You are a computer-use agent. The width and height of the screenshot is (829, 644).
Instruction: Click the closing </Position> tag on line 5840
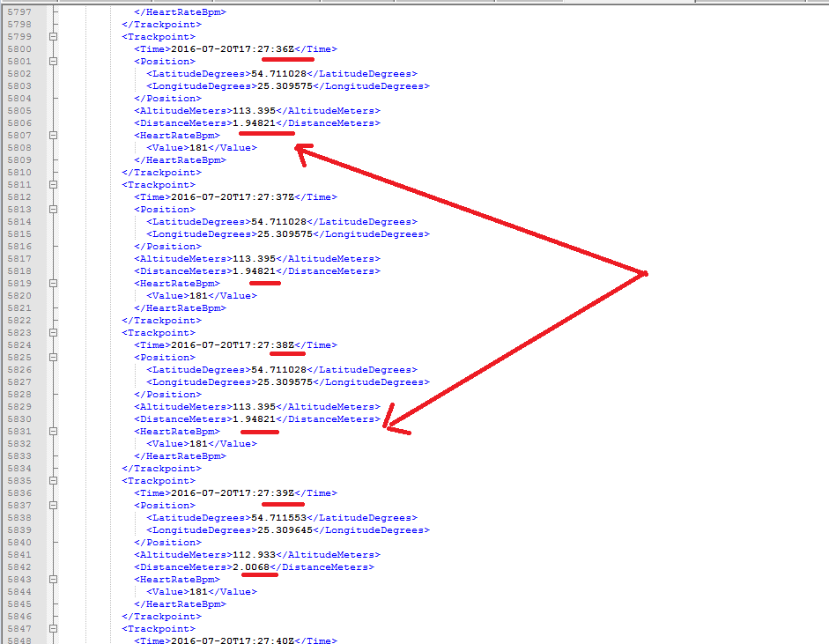(168, 543)
